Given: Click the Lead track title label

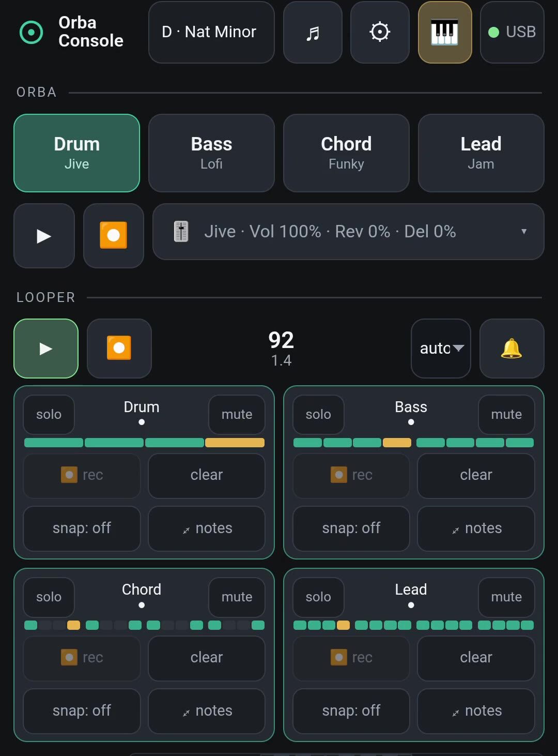Looking at the screenshot, I should point(411,590).
